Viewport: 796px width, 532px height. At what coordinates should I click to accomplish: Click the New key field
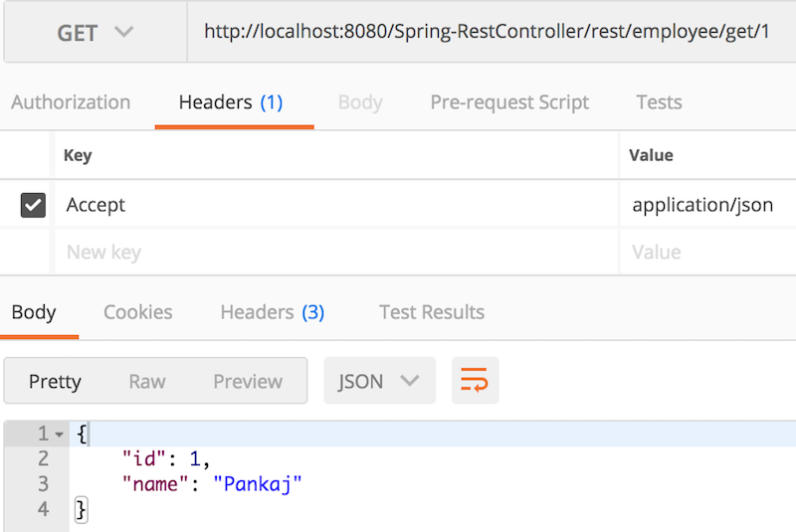(336, 252)
